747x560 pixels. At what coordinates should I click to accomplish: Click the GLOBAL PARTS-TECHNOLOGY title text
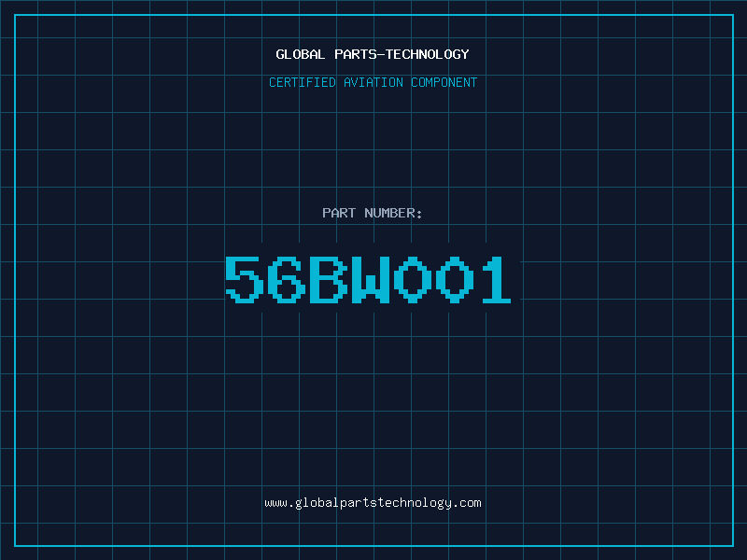(x=373, y=54)
